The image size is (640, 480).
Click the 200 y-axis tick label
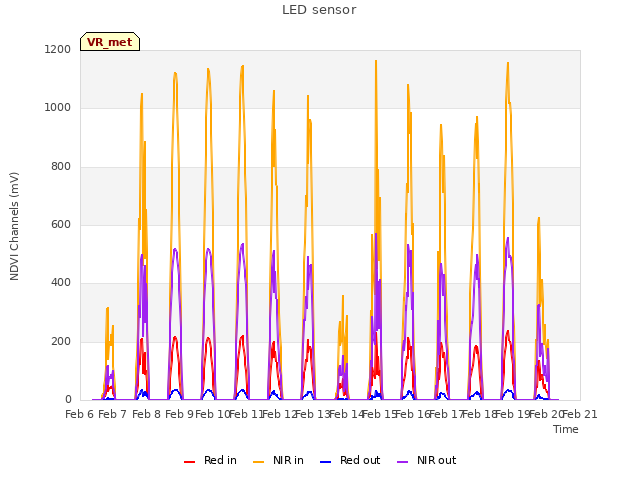(x=61, y=342)
